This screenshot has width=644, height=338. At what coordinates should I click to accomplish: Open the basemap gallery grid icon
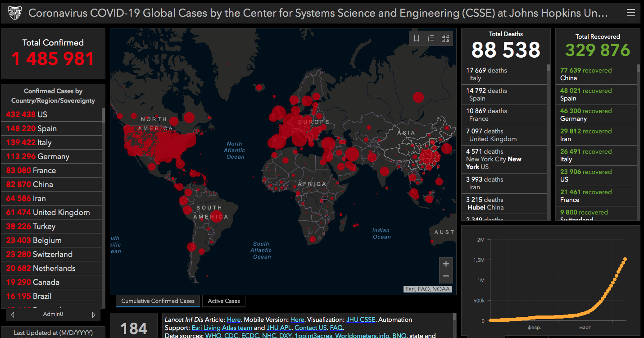pos(445,38)
